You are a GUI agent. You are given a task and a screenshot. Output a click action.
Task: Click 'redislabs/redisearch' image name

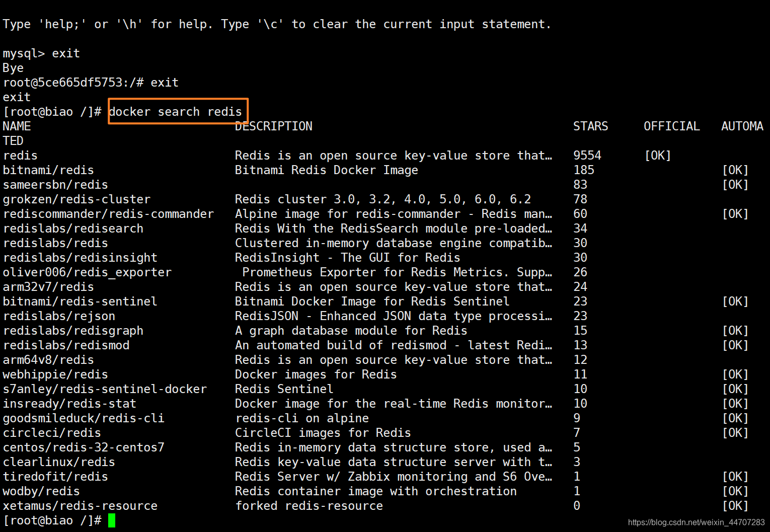click(x=73, y=229)
